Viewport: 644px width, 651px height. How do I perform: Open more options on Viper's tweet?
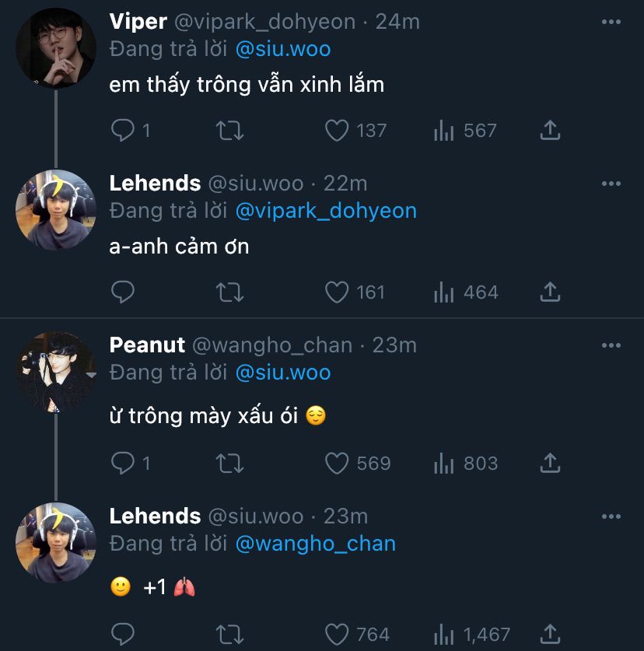611,22
